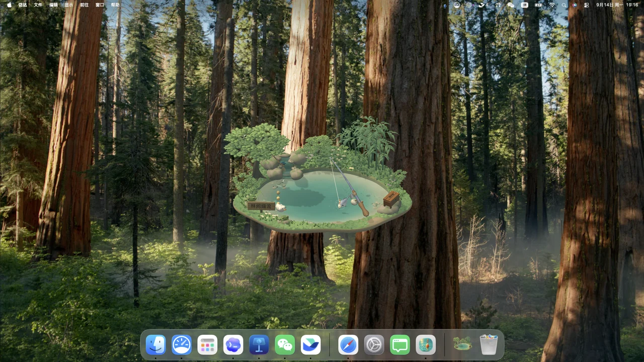
Task: Open the blue bird app in Dock
Action: 311,345
